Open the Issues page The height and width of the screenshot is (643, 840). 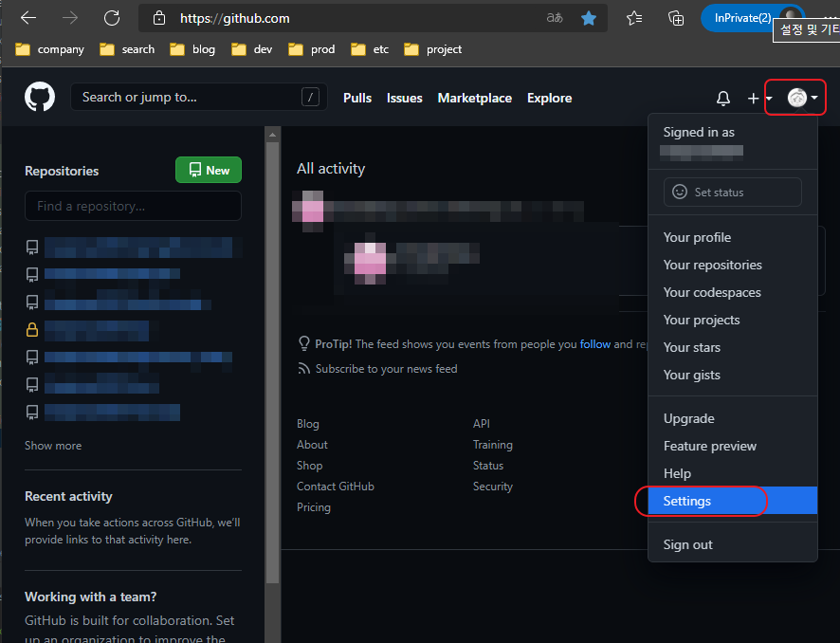pos(405,98)
